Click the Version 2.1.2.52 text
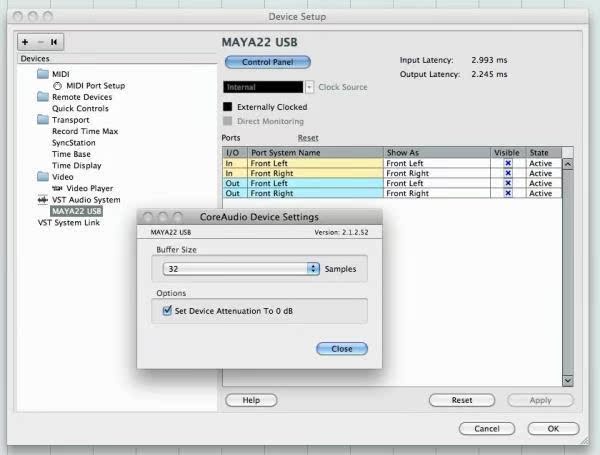The height and width of the screenshot is (455, 600). [341, 232]
